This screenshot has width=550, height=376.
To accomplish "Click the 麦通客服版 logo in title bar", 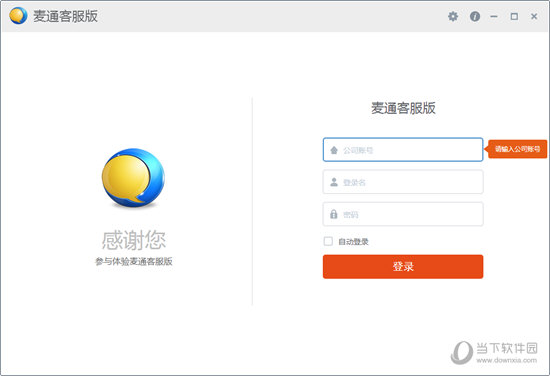I will (x=18, y=16).
